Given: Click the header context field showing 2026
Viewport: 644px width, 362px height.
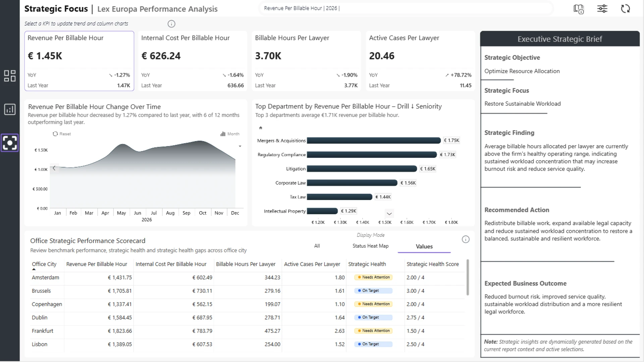Looking at the screenshot, I should coord(406,8).
